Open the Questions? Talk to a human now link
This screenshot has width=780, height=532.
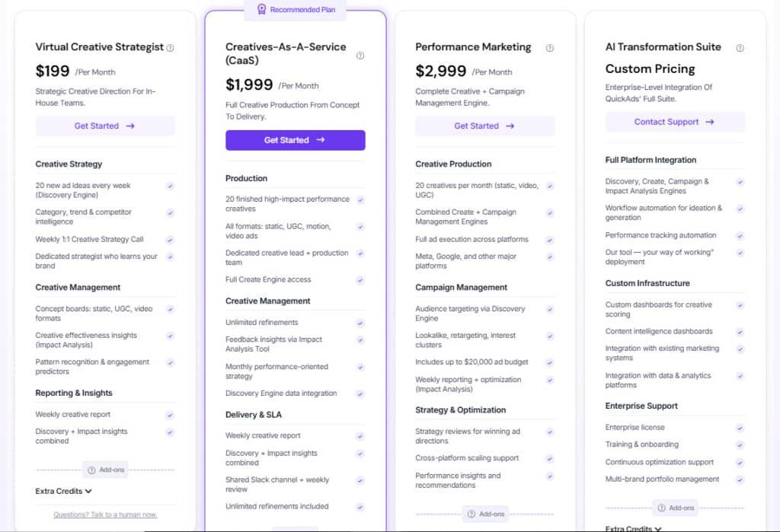point(104,514)
